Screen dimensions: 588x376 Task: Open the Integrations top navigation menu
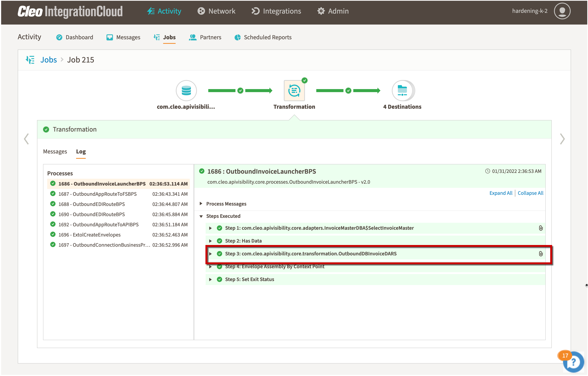click(276, 11)
